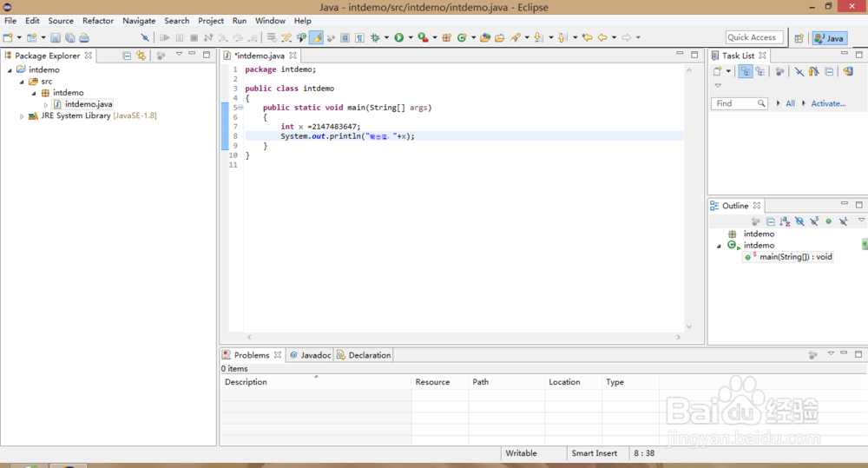Expand the intdemo.java file node
Image resolution: width=868 pixels, height=468 pixels.
[46, 105]
